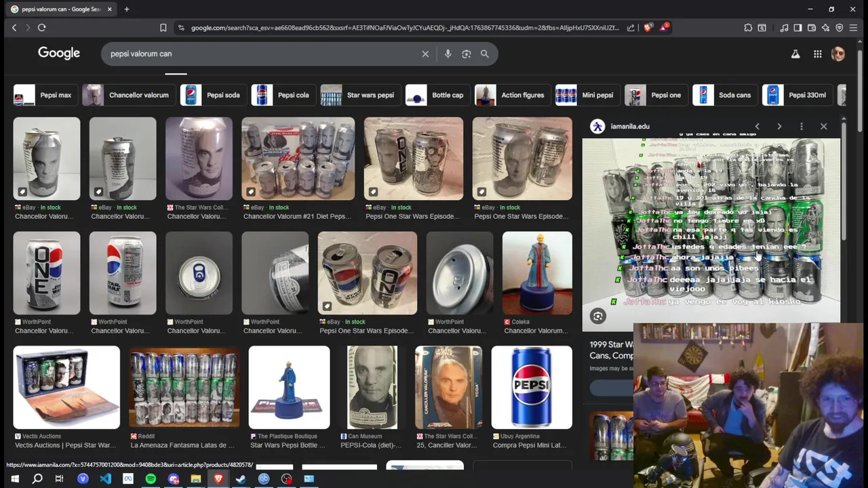The image size is (868, 488).
Task: Share the page via the address bar share icon
Action: [x=631, y=28]
